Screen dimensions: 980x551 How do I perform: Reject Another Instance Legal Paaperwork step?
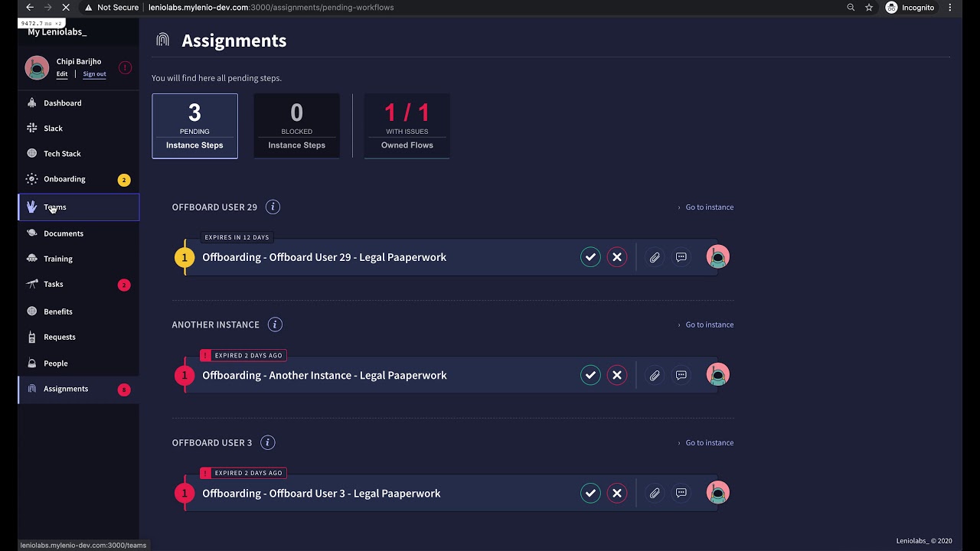(x=617, y=375)
